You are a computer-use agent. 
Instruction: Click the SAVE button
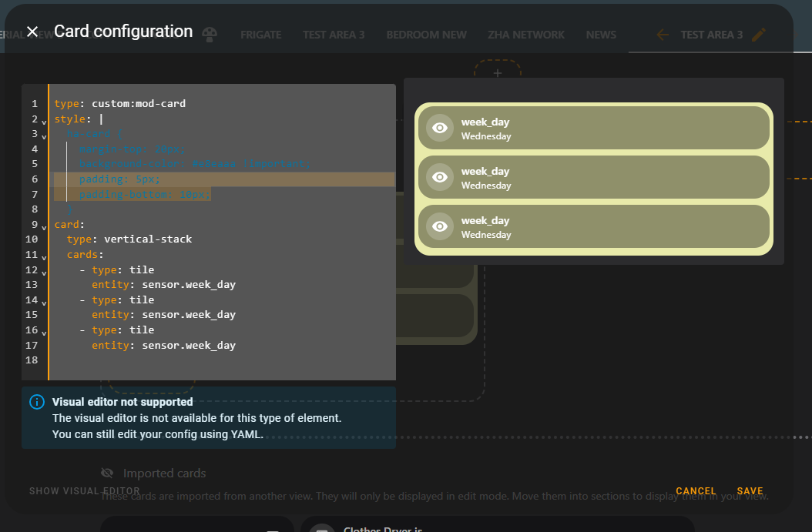[x=750, y=490]
